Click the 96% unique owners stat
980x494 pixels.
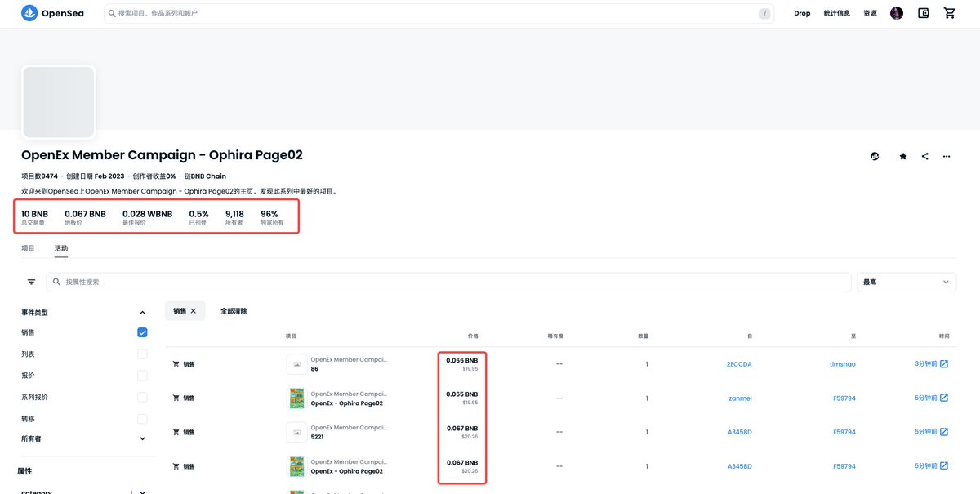[272, 217]
